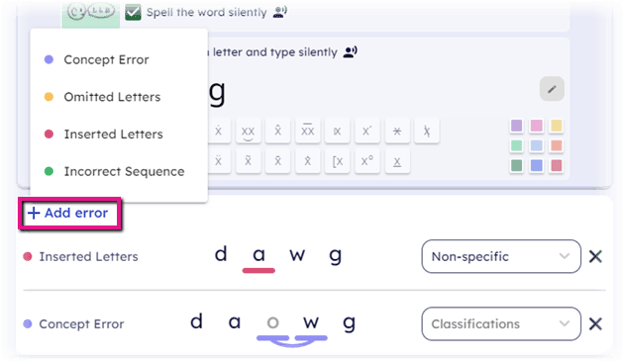Screen dimensions: 624x362
Task: Select the purple color swatch
Action: [x=516, y=126]
